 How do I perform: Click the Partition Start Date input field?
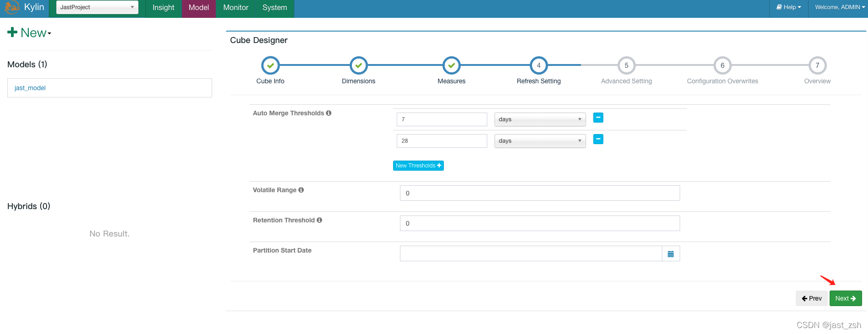pos(531,253)
